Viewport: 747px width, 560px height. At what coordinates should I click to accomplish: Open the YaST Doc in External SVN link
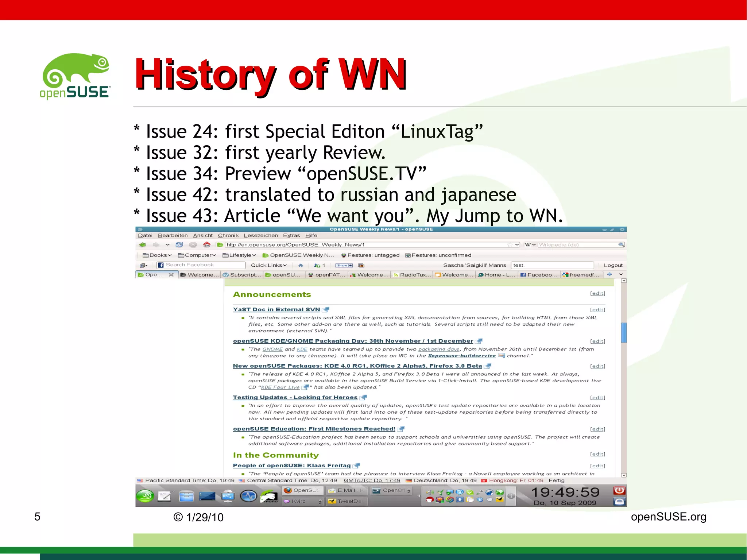click(276, 309)
